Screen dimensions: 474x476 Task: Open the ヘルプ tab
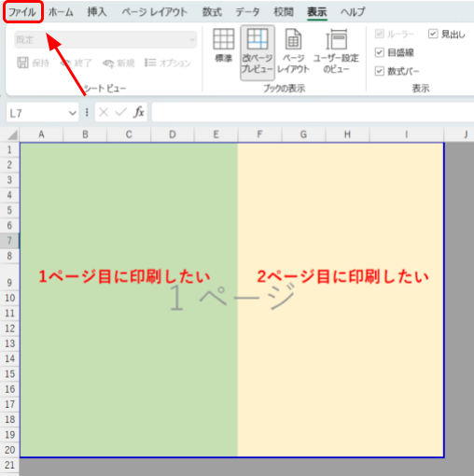(353, 12)
